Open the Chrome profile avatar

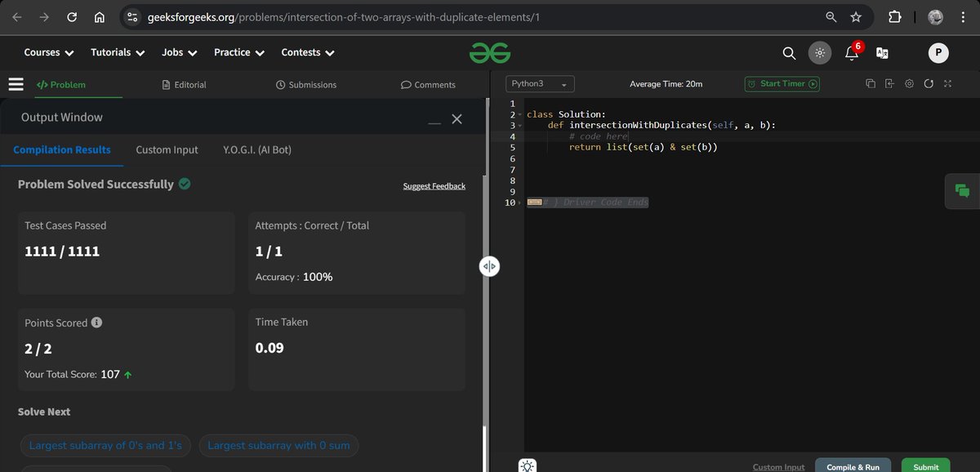click(936, 17)
